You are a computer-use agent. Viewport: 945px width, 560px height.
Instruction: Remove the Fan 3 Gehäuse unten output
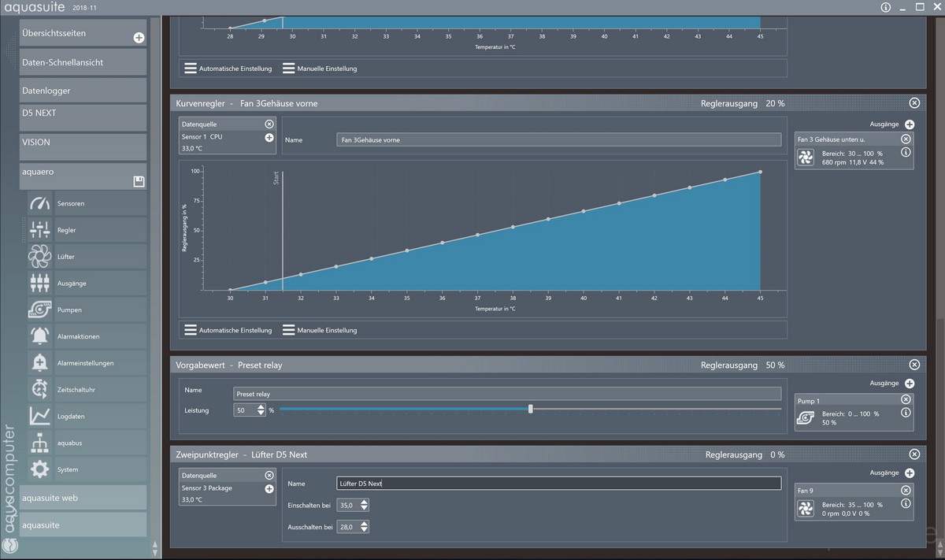pyautogui.click(x=906, y=139)
